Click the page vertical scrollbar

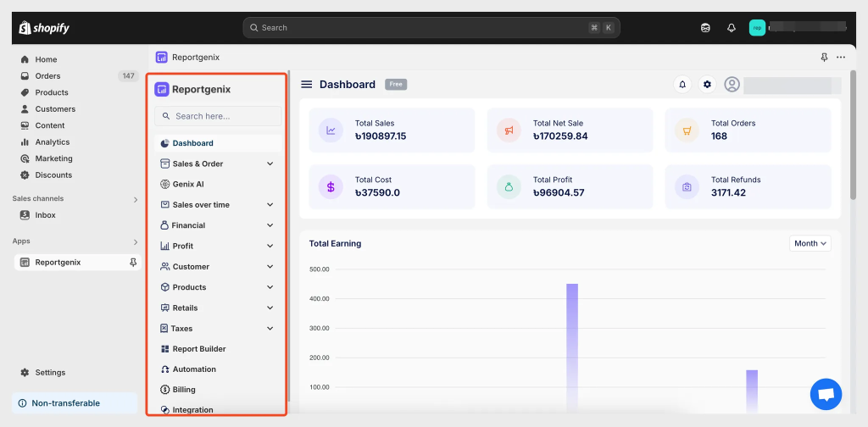coord(853,136)
